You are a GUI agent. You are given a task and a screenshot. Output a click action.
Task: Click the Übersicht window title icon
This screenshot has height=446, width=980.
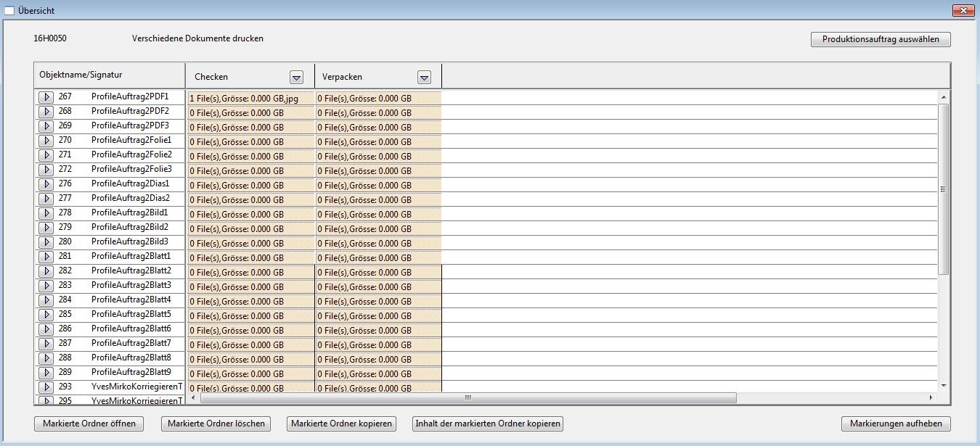[9, 11]
